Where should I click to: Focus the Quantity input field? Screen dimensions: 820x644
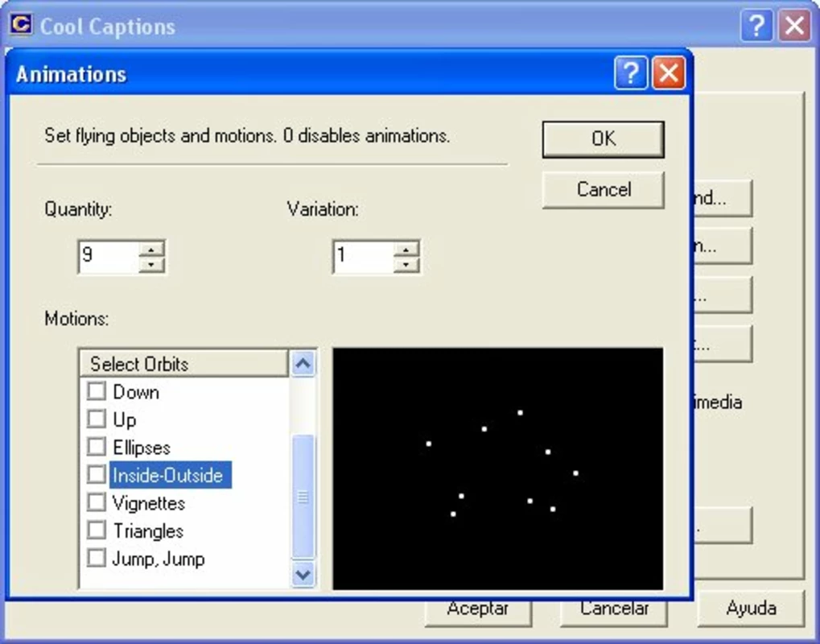[109, 256]
